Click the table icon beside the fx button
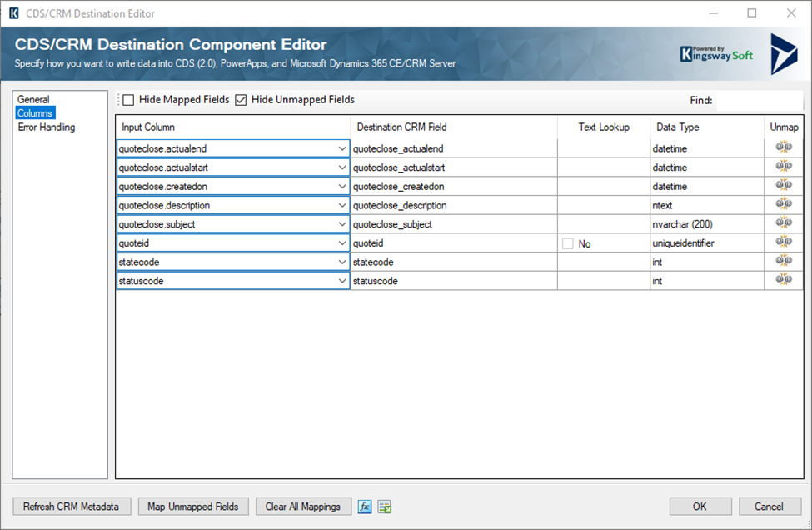 pos(384,507)
